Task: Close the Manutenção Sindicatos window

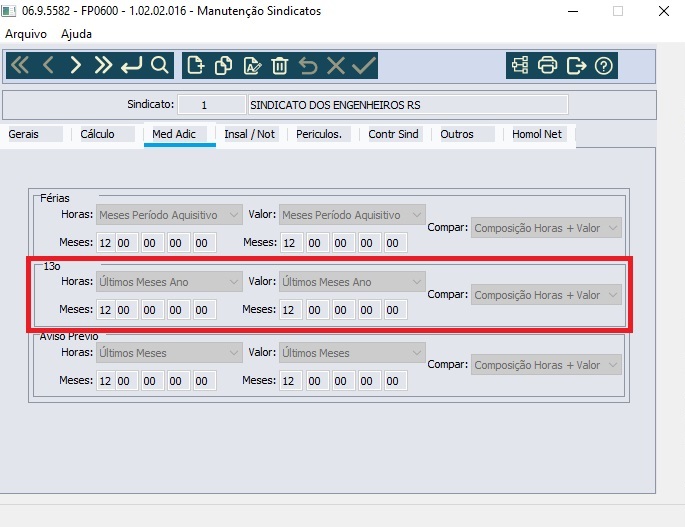Action: [x=664, y=11]
